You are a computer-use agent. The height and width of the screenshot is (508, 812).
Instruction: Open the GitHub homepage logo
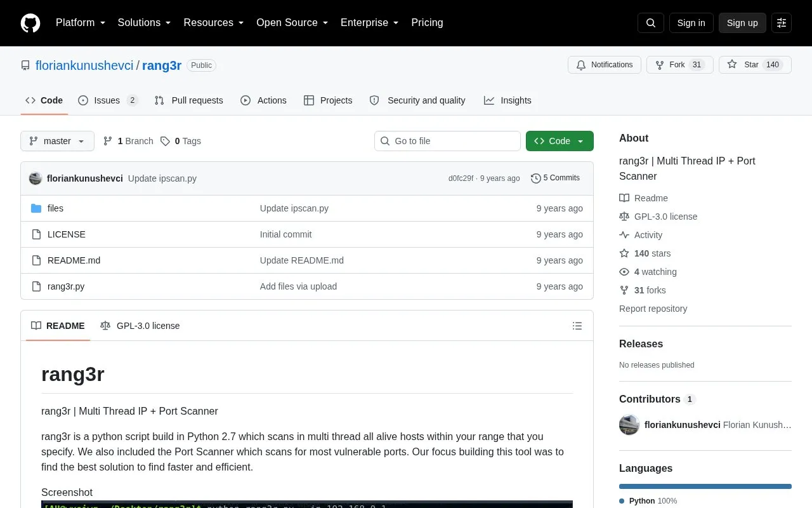(x=30, y=23)
